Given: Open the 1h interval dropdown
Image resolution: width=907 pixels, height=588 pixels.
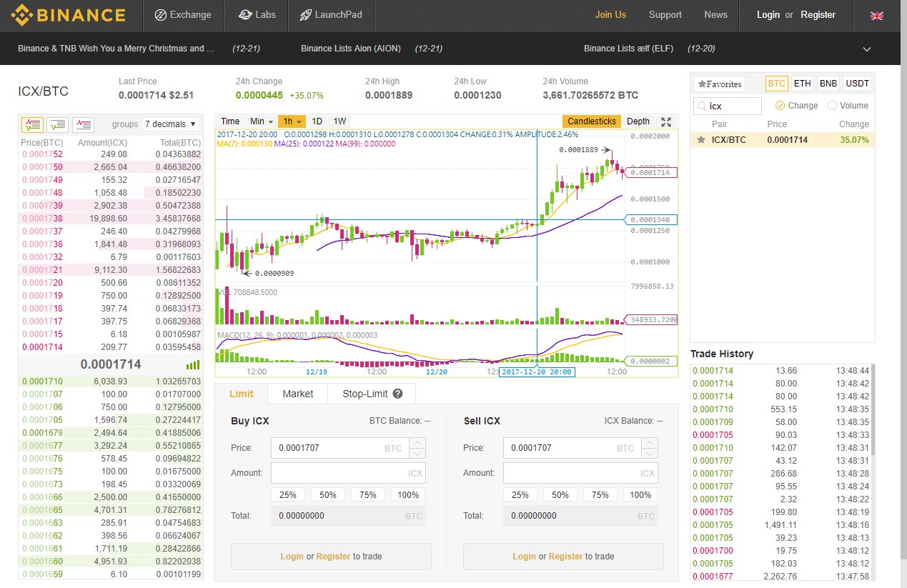Looking at the screenshot, I should [292, 121].
